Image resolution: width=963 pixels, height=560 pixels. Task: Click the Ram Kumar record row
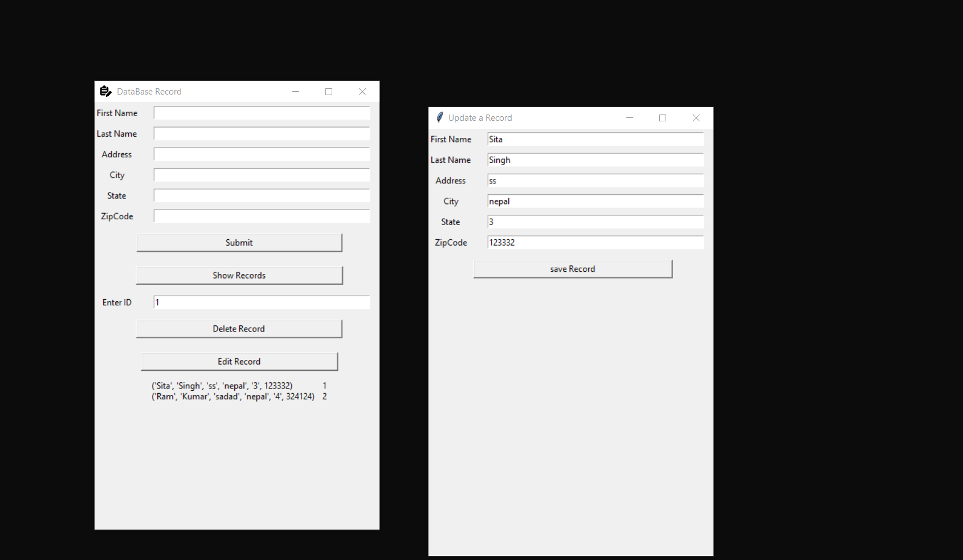coord(232,396)
